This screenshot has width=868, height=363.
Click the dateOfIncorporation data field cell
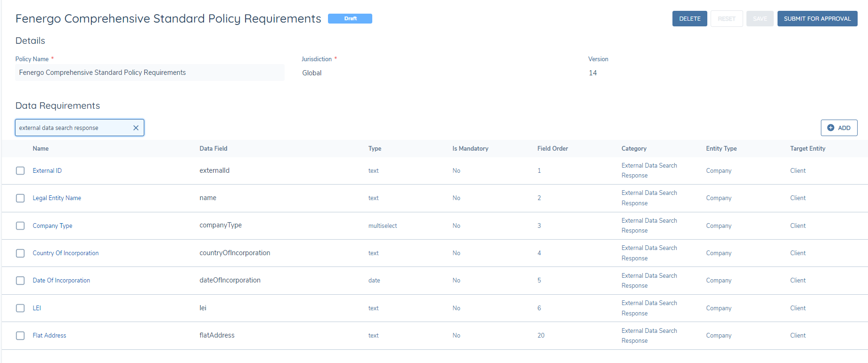click(x=230, y=280)
